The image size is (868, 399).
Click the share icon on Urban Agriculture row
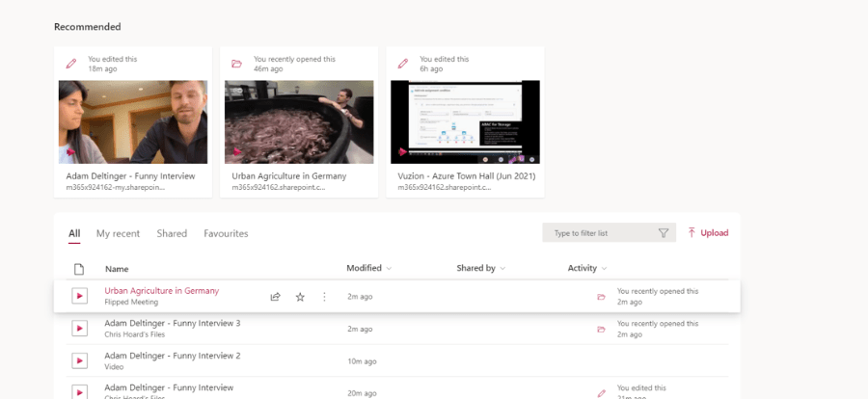(275, 297)
